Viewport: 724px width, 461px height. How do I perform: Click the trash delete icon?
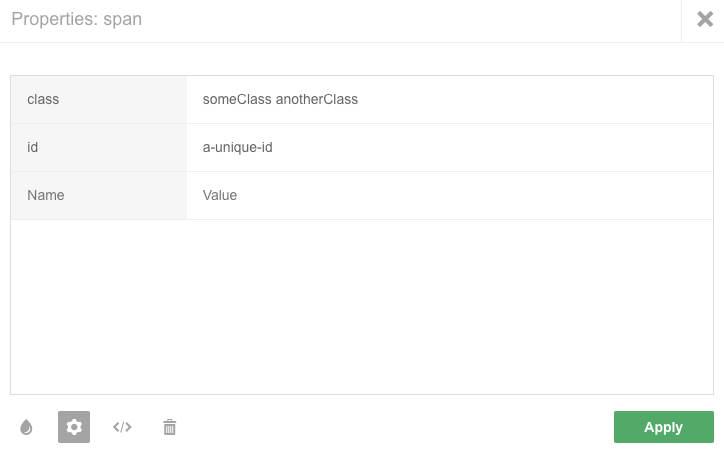[170, 427]
